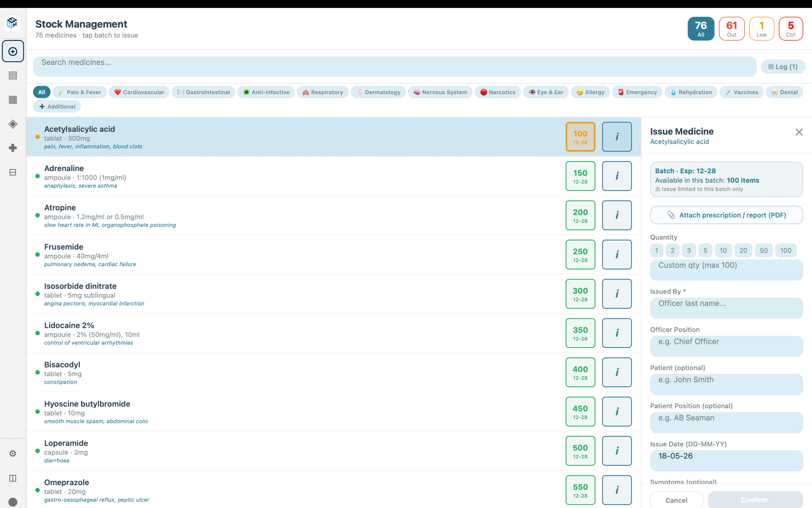
Task: Open info for Hyoscine butylbromide
Action: pyautogui.click(x=617, y=411)
